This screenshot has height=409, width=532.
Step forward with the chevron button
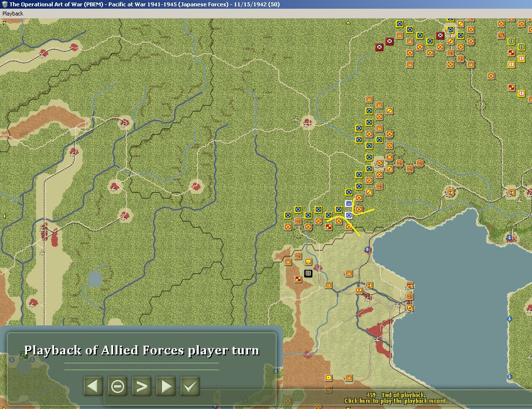(x=142, y=386)
